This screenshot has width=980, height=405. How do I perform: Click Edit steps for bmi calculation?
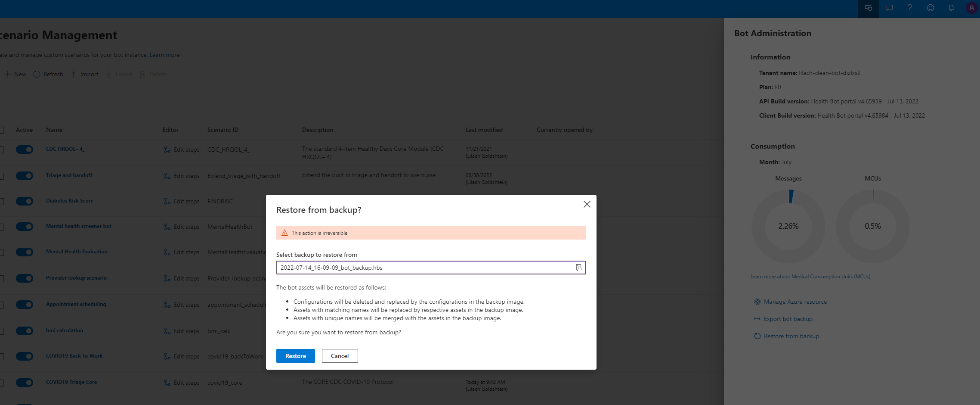pyautogui.click(x=182, y=331)
